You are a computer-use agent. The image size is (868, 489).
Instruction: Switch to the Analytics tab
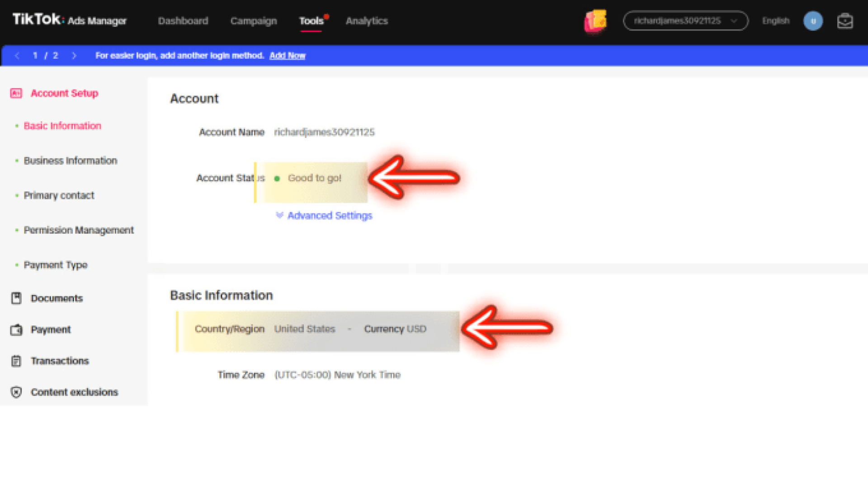coord(367,21)
